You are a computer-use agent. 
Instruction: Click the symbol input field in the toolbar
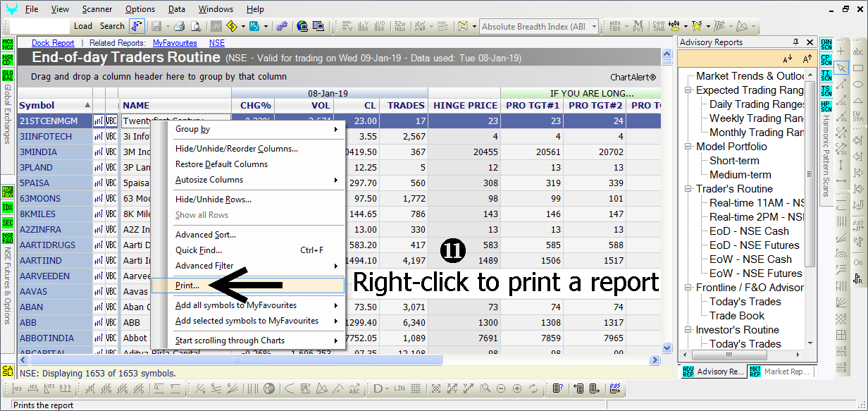tap(41, 26)
